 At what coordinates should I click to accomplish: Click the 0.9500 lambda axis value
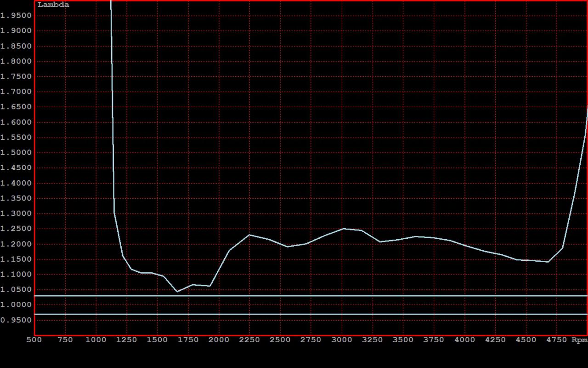point(16,320)
